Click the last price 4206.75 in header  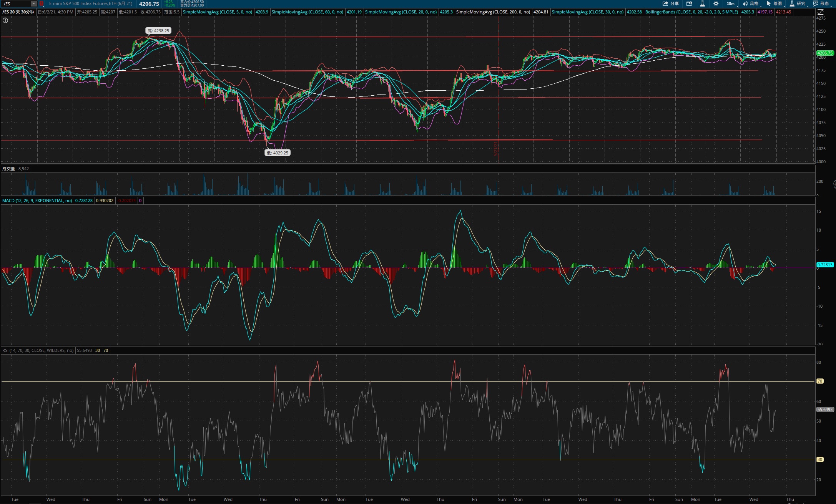(149, 3)
